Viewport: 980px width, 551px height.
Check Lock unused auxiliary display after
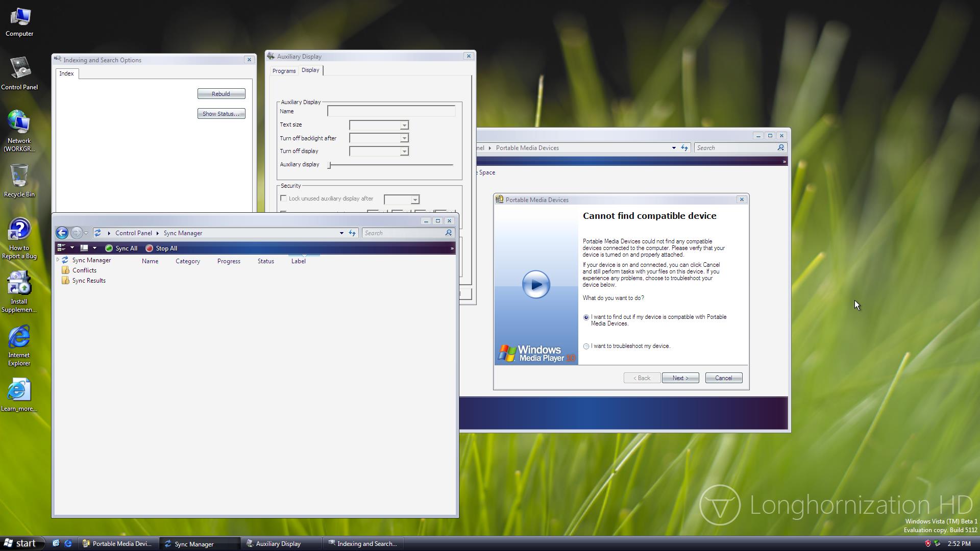pos(284,198)
